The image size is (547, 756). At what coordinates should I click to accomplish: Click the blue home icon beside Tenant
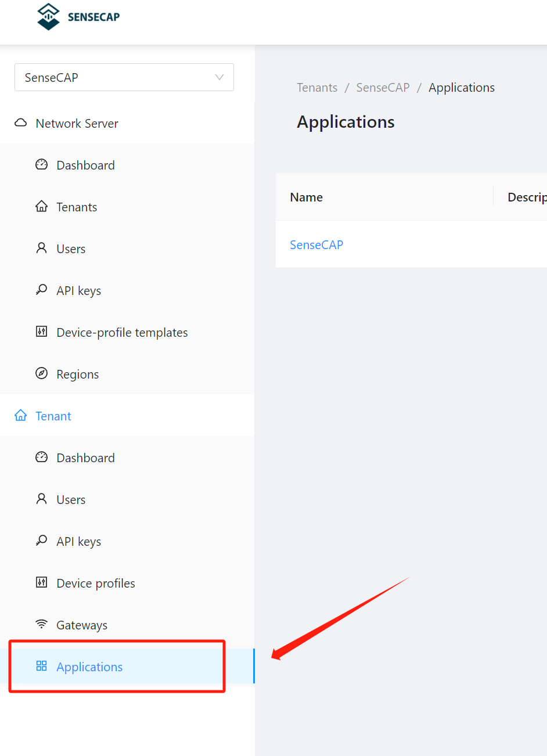click(21, 415)
